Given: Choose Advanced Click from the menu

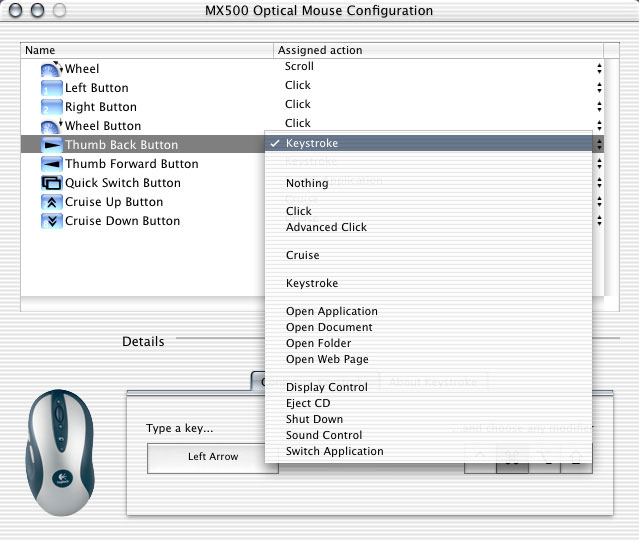Looking at the screenshot, I should pos(428,227).
